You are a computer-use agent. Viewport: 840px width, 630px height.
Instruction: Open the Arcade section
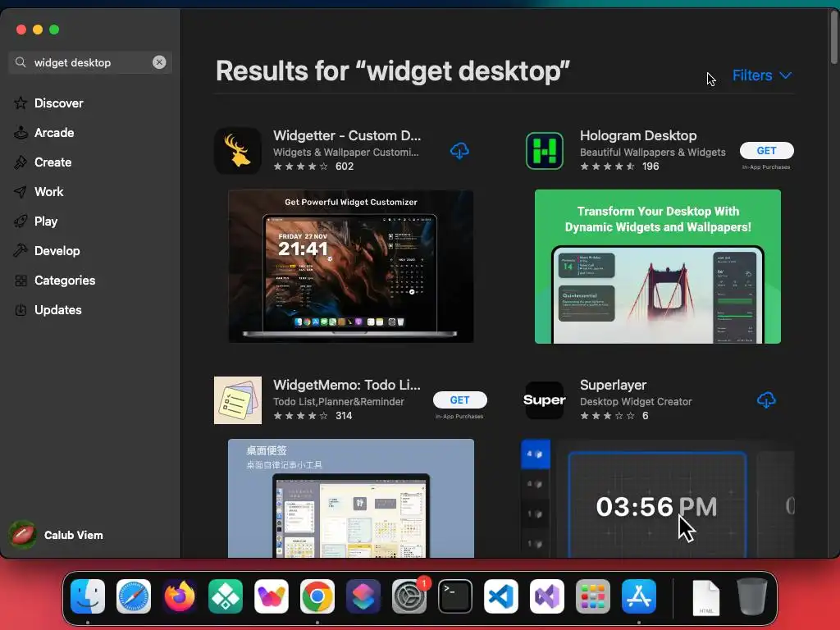54,132
